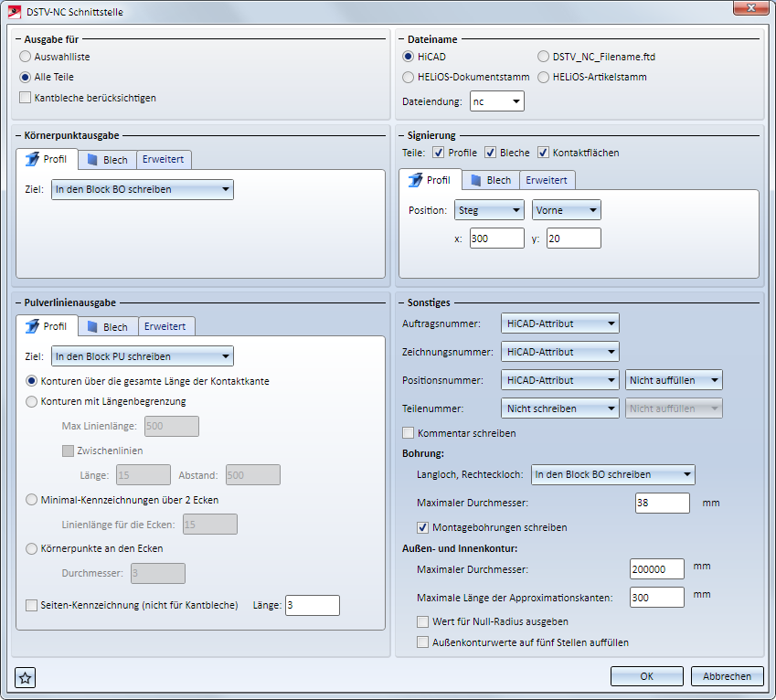This screenshot has width=776, height=700.
Task: Click the y field with 20 in Signierung
Action: (x=574, y=239)
